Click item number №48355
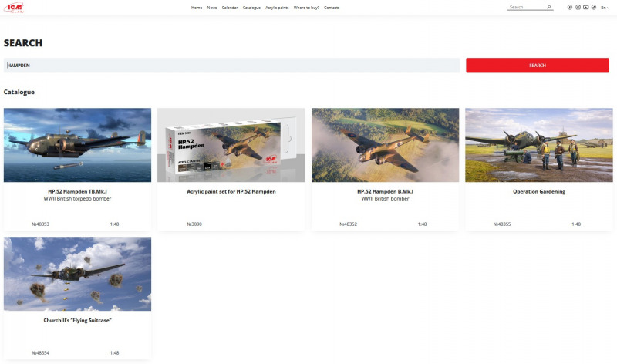 (x=502, y=224)
